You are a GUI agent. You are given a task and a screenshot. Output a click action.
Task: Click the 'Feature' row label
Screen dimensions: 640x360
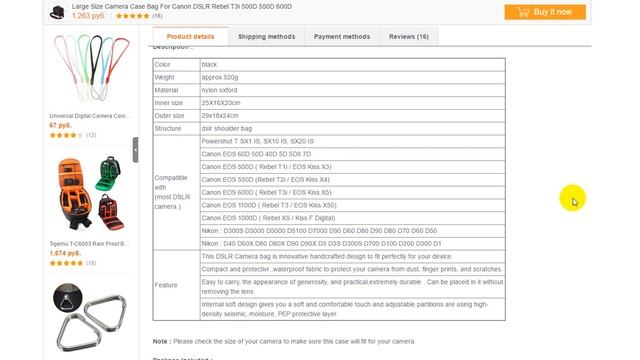[166, 285]
